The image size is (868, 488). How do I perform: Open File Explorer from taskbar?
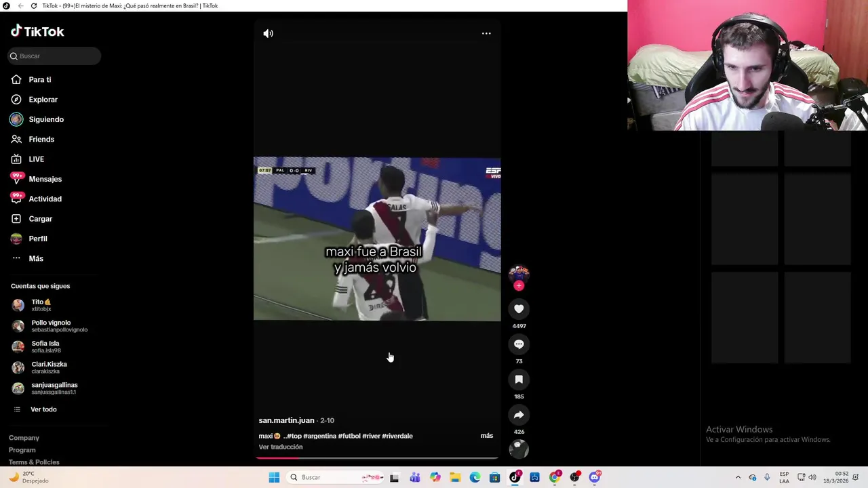pyautogui.click(x=455, y=477)
